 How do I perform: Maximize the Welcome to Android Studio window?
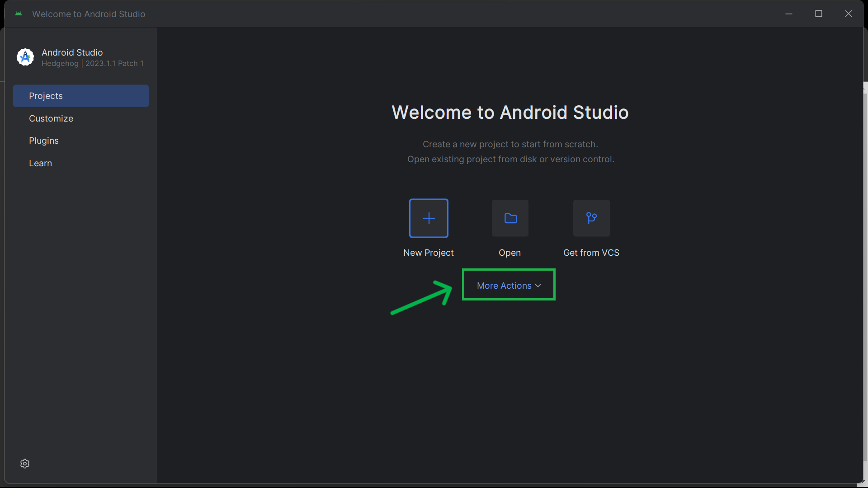coord(819,14)
